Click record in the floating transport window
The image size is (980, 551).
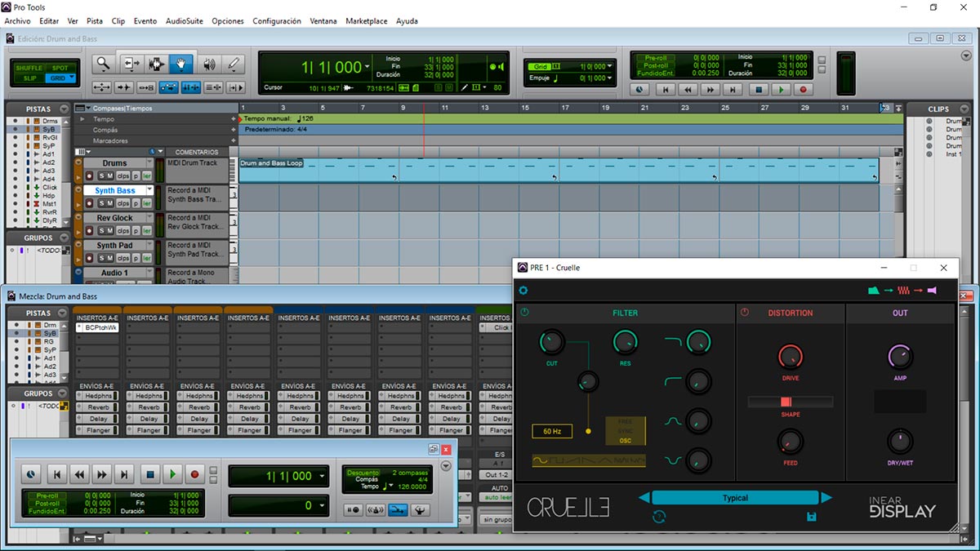coord(195,473)
